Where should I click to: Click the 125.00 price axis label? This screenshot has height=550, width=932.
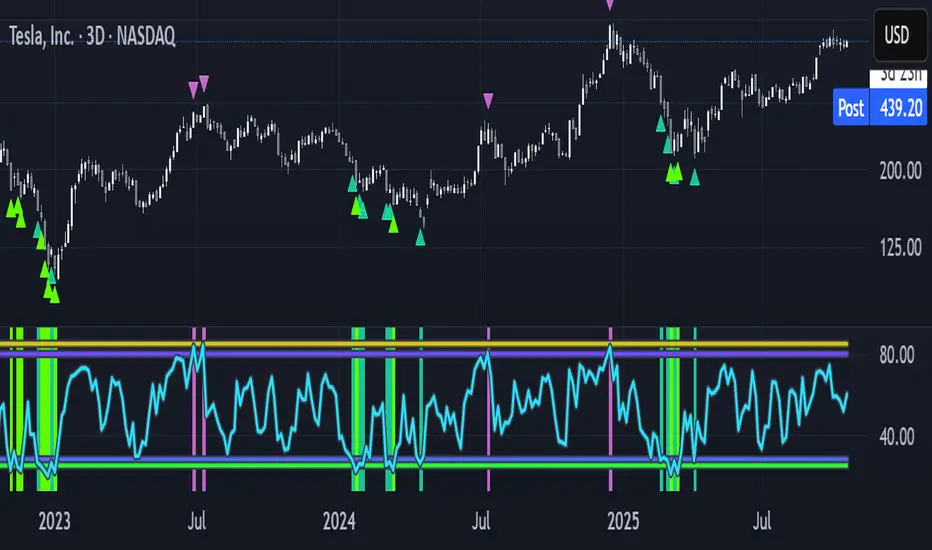(x=900, y=247)
